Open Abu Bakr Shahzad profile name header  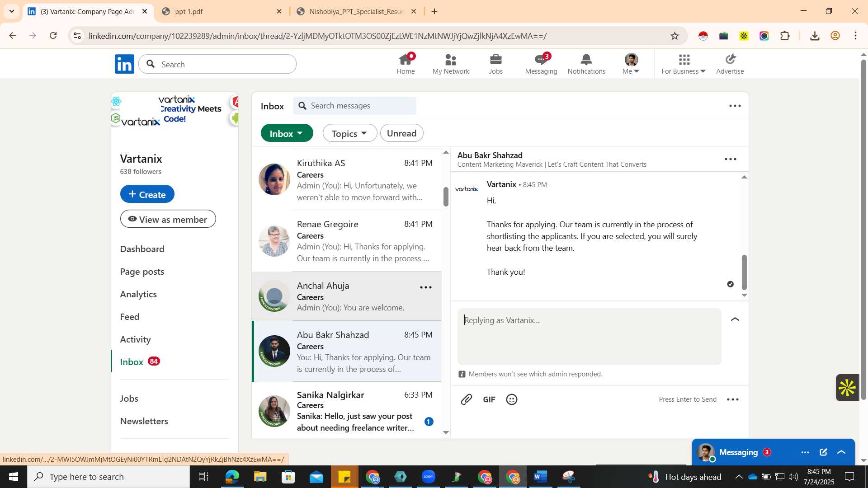click(490, 155)
